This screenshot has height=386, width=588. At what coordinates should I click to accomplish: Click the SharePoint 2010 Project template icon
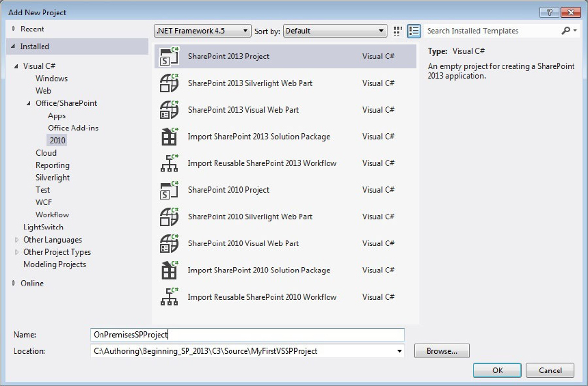tap(169, 190)
